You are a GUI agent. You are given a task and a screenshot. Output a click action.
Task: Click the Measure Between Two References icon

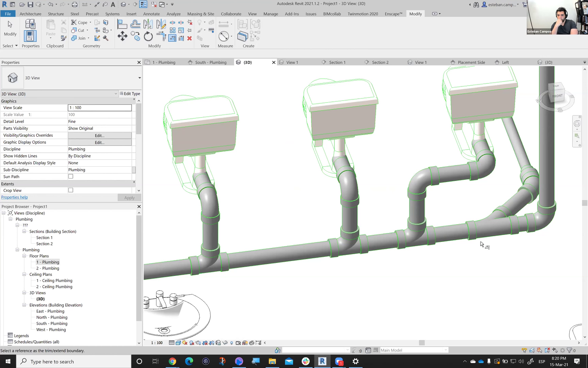[x=224, y=36]
